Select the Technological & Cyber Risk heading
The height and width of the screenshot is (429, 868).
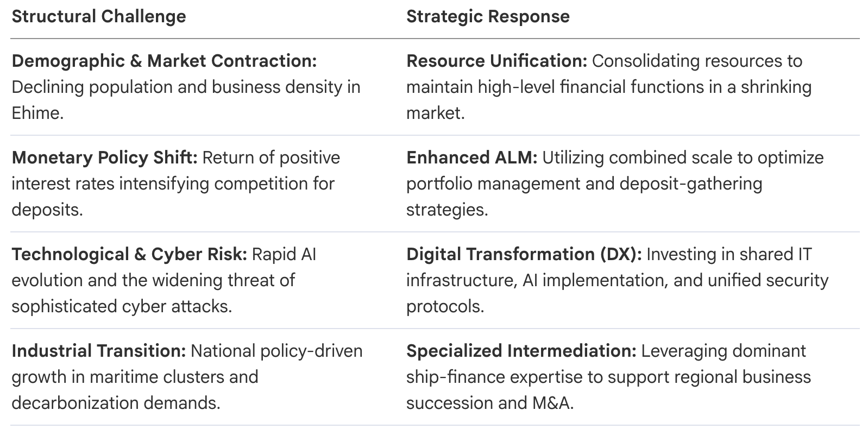(129, 254)
